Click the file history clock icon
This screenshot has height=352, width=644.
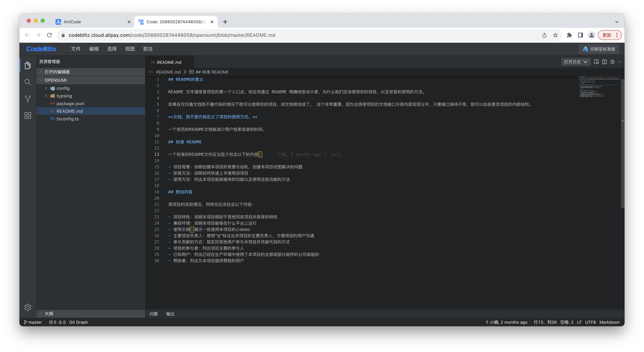tap(612, 62)
